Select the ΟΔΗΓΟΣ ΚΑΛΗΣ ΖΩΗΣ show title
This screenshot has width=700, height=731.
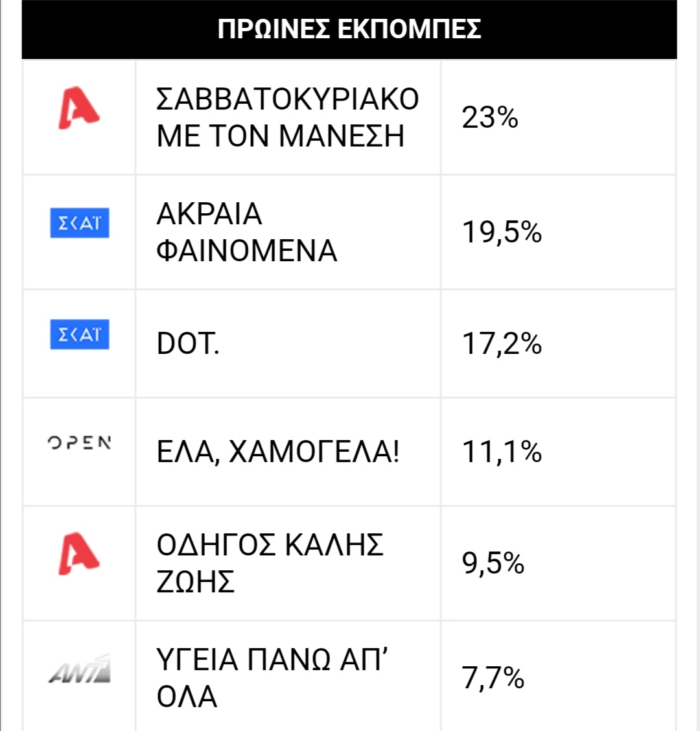pyautogui.click(x=270, y=563)
